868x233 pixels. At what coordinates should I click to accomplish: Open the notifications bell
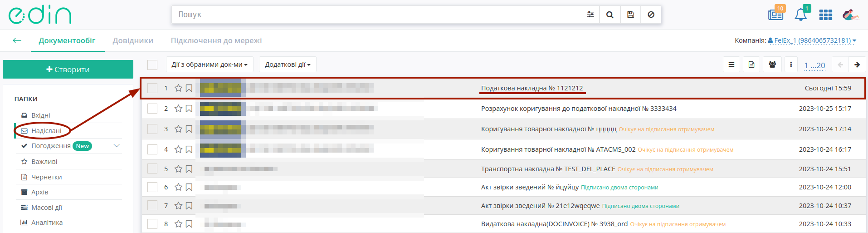point(801,15)
